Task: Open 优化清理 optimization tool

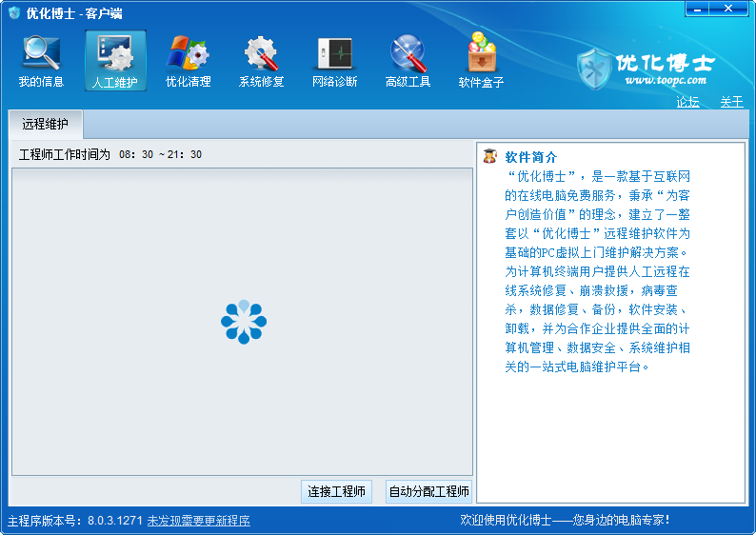Action: tap(188, 61)
